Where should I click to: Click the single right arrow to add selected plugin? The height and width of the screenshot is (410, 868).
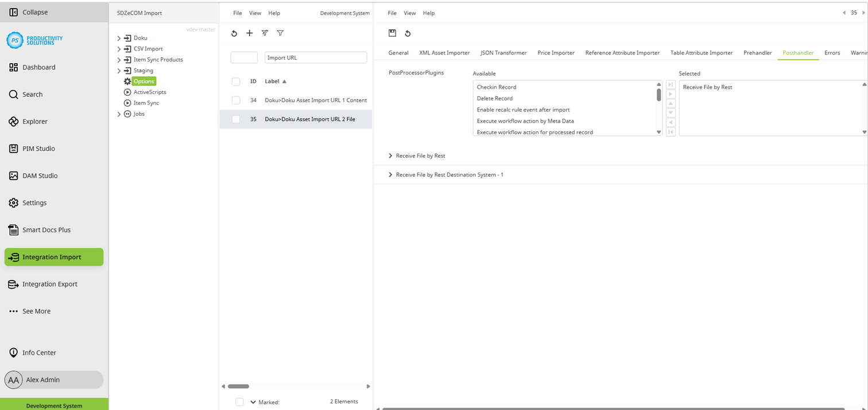(x=670, y=93)
